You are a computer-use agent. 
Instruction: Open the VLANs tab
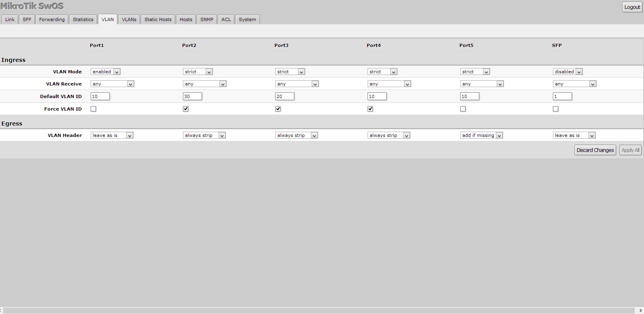point(129,19)
